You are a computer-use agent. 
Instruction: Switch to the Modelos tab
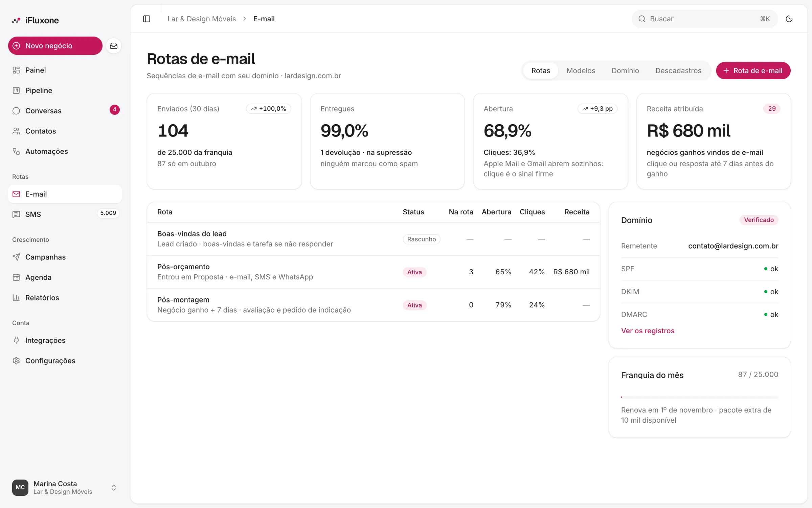[x=581, y=70]
